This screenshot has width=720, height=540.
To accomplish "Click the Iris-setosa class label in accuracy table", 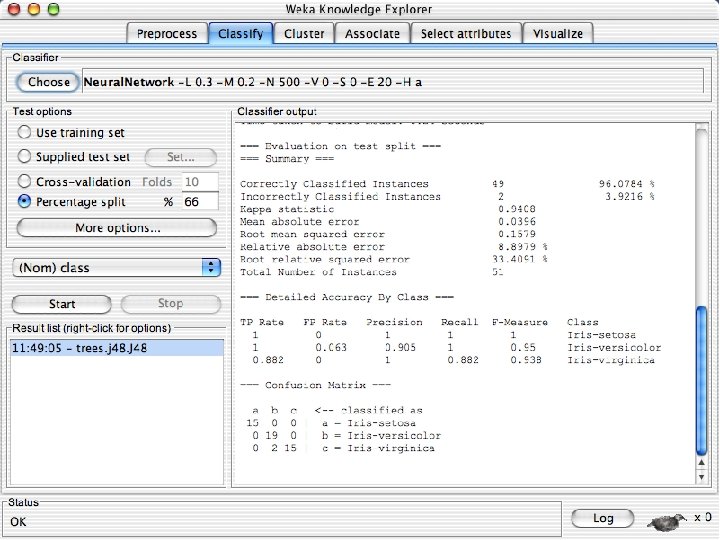I will tap(602, 335).
